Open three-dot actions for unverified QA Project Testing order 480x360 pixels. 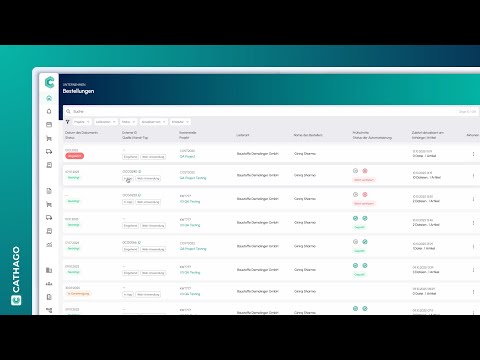coord(473,175)
